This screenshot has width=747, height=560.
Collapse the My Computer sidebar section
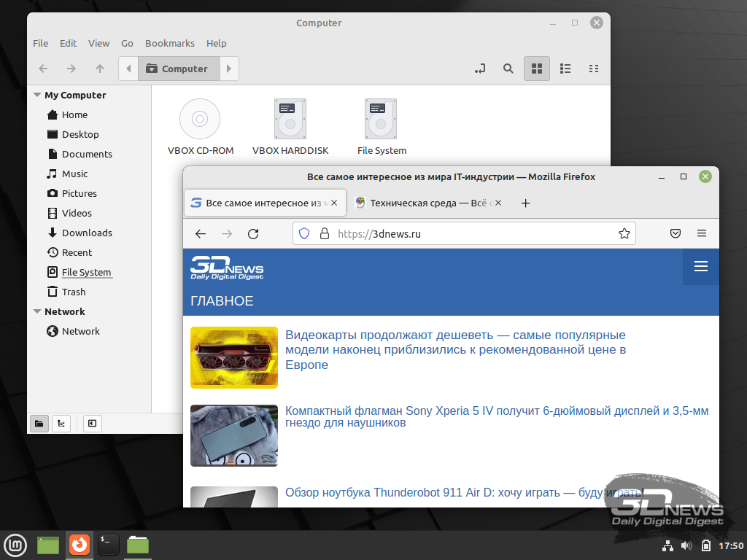(x=37, y=96)
